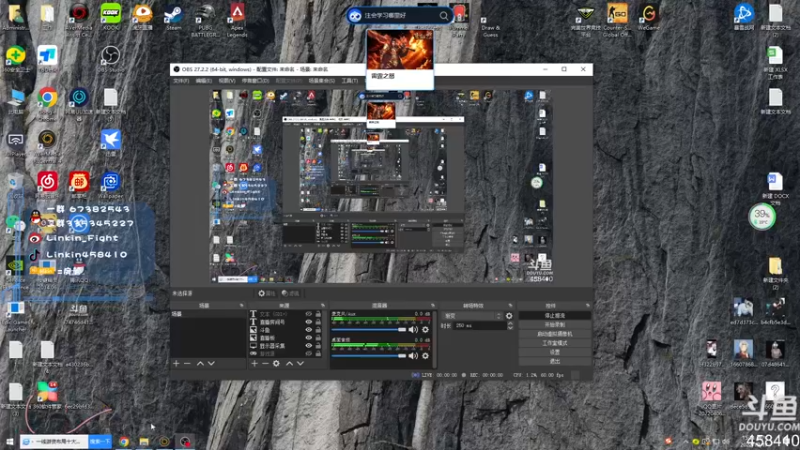800x450 pixels.
Task: Toggle lock on the 直播房间号 source
Action: point(318,322)
